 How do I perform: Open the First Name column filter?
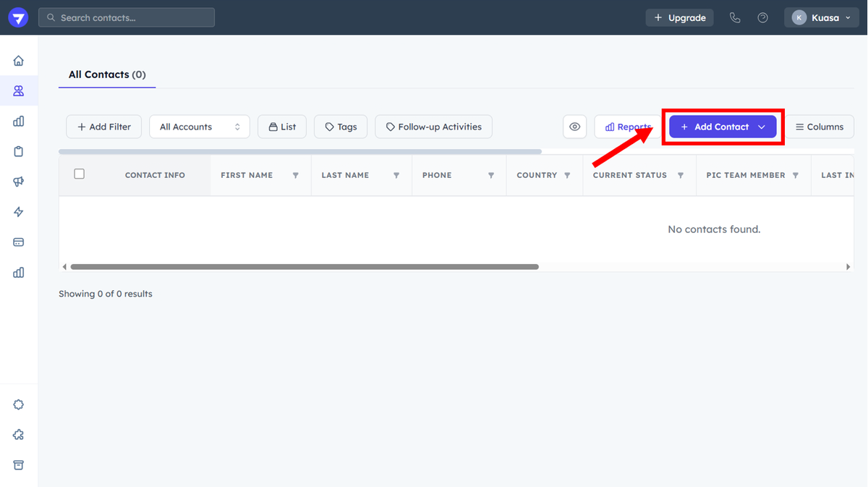tap(295, 176)
